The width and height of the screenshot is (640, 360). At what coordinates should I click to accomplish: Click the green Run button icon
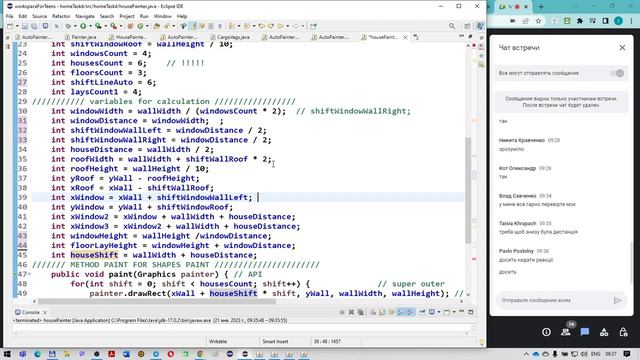pos(83,26)
